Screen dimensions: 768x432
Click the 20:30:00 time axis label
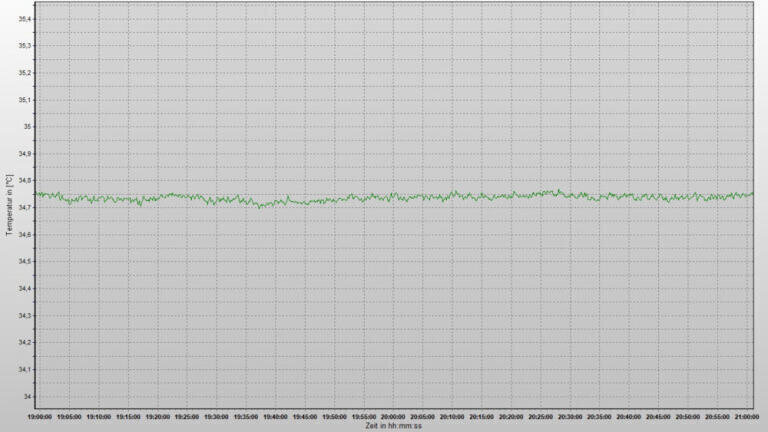point(570,417)
